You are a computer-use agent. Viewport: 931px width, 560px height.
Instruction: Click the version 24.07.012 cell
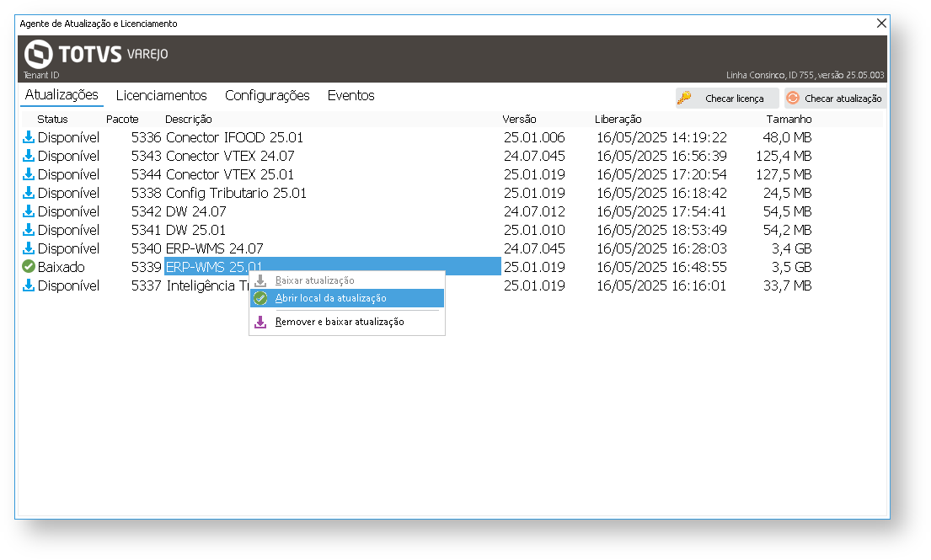coord(534,211)
